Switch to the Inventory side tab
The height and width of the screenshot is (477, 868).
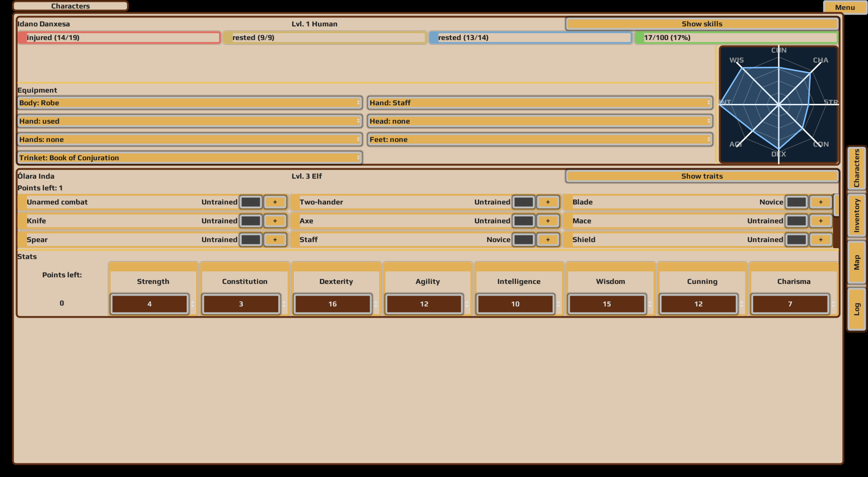click(x=857, y=215)
